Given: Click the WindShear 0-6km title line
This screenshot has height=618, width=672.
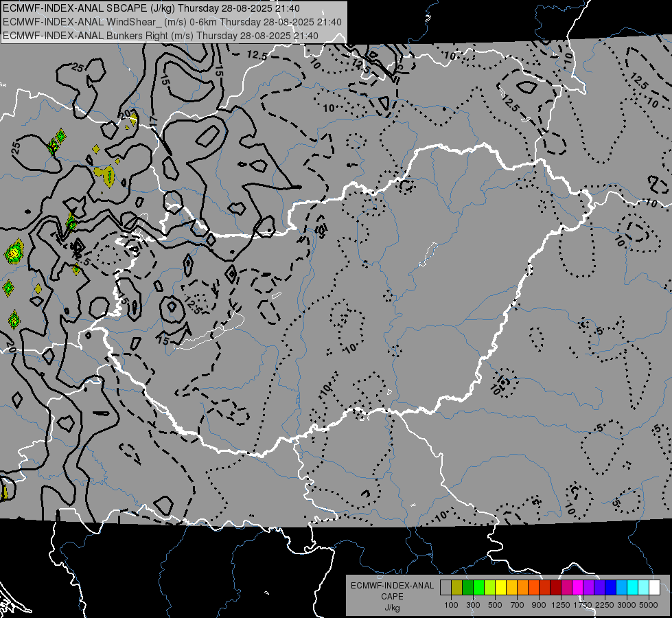Looking at the screenshot, I should tap(172, 22).
